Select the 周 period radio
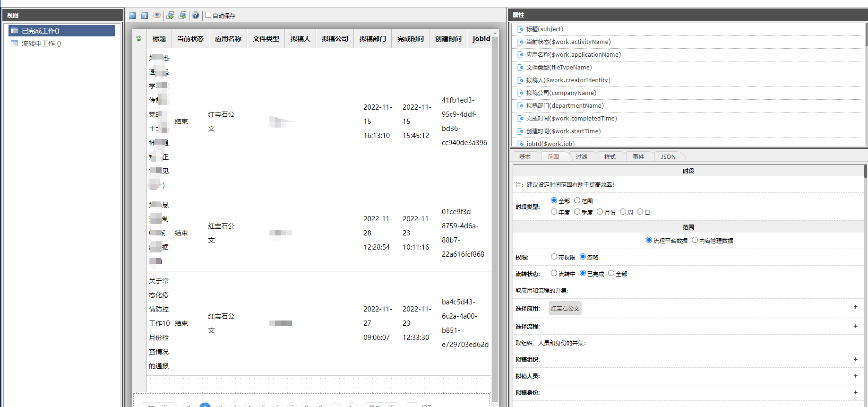The image size is (868, 407). pos(623,212)
